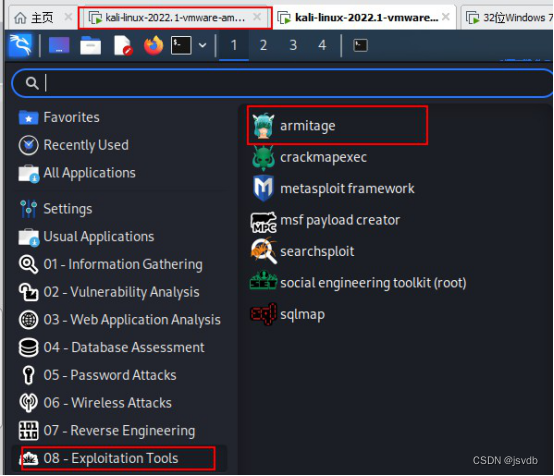
Task: Switch to workspace 1
Action: (234, 45)
